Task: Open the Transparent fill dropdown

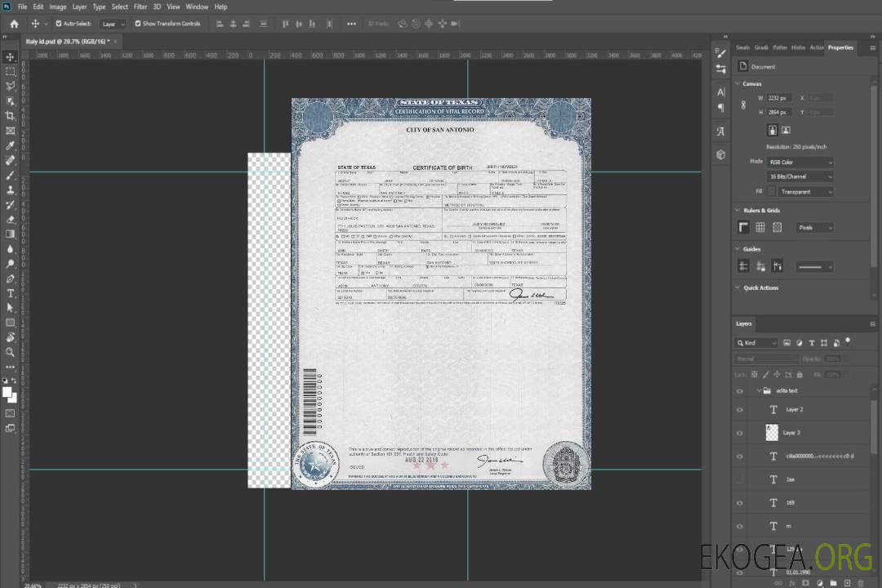Action: click(x=805, y=192)
